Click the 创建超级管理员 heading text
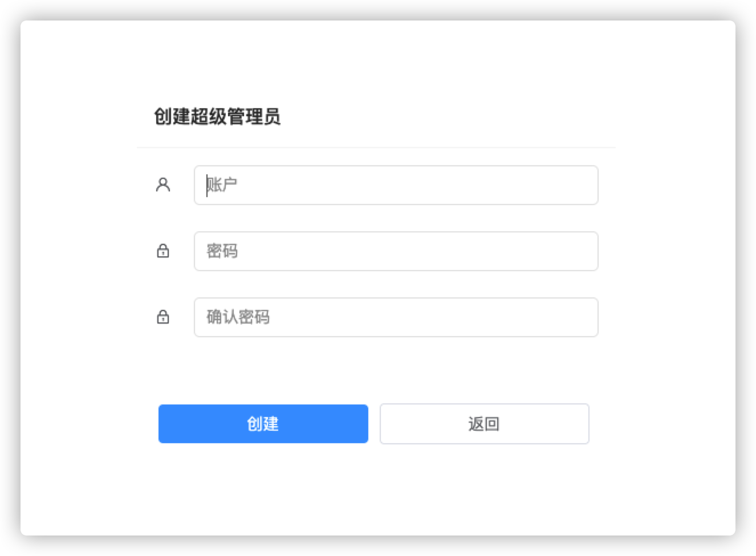 click(217, 117)
